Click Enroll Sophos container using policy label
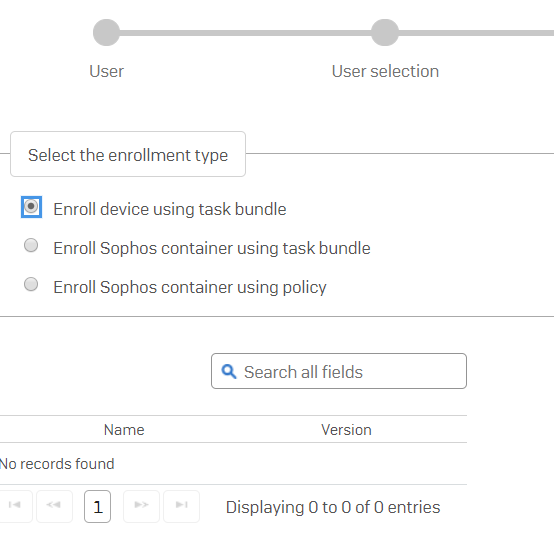 click(190, 287)
